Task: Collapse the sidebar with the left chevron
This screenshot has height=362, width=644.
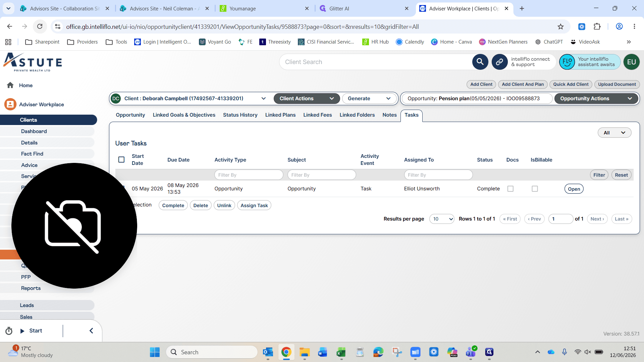Action: click(x=91, y=331)
